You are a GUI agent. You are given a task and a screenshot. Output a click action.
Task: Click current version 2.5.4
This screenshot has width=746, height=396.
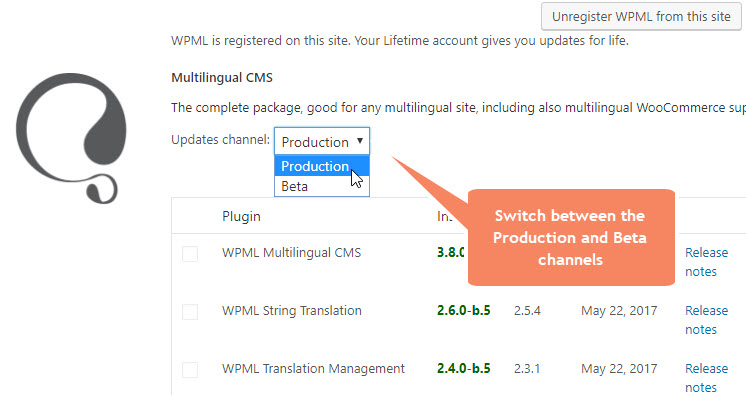527,311
